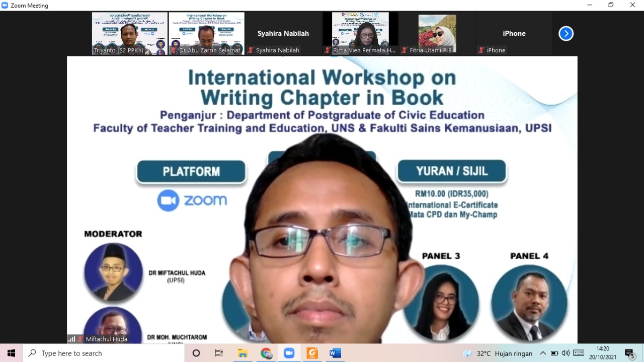Viewport: 644px width, 362px height.
Task: Open the volume control in system tray
Action: (x=566, y=353)
